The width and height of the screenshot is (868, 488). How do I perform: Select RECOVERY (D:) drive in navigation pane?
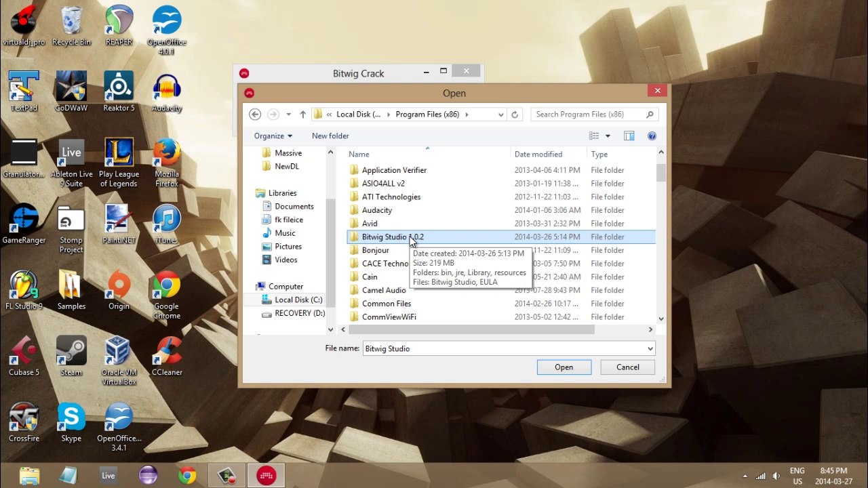pos(294,313)
